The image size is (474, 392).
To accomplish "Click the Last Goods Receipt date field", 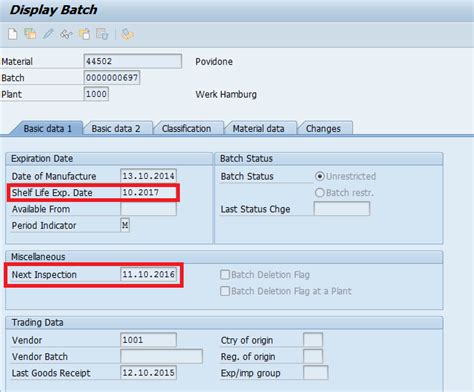I will click(x=148, y=373).
